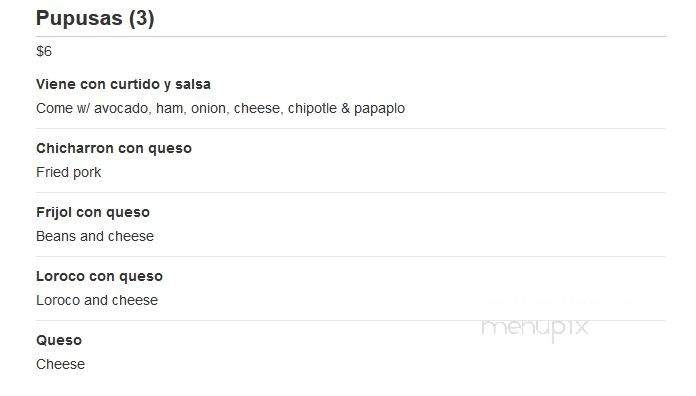Click the word chipotle in description

click(312, 108)
